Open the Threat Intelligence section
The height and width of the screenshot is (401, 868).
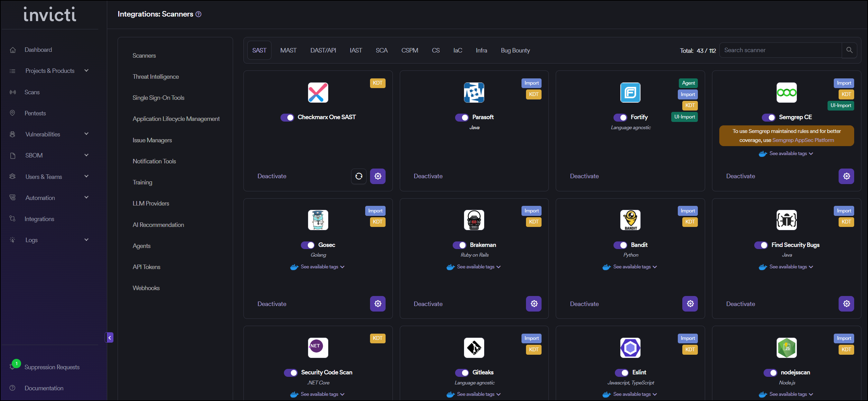click(156, 77)
